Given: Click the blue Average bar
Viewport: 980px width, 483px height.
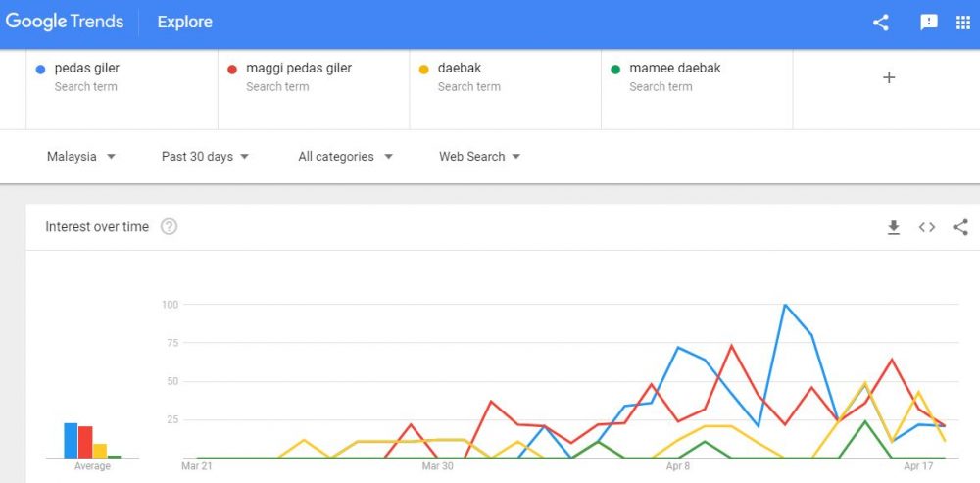Looking at the screenshot, I should (x=71, y=441).
